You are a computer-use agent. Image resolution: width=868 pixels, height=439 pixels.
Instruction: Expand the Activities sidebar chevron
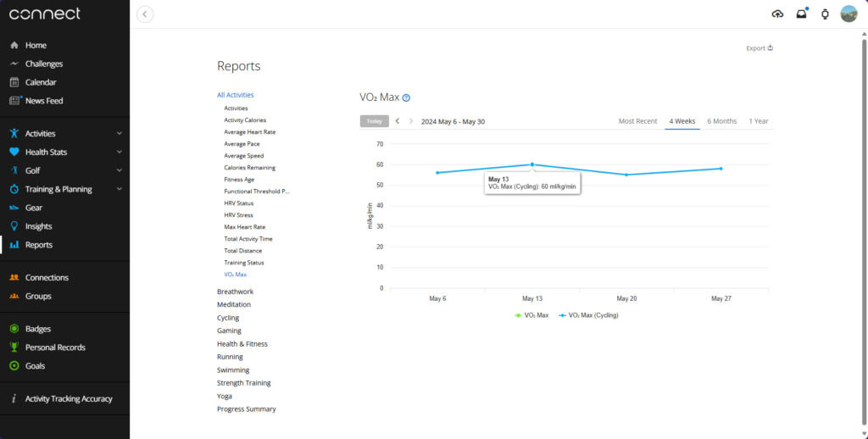[x=119, y=133]
